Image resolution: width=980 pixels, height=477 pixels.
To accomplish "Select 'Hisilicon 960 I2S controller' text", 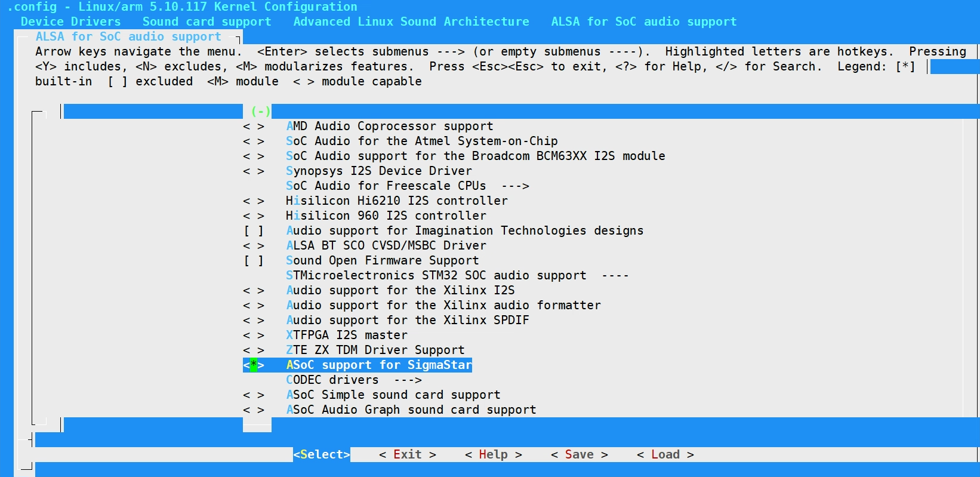I will pyautogui.click(x=386, y=216).
